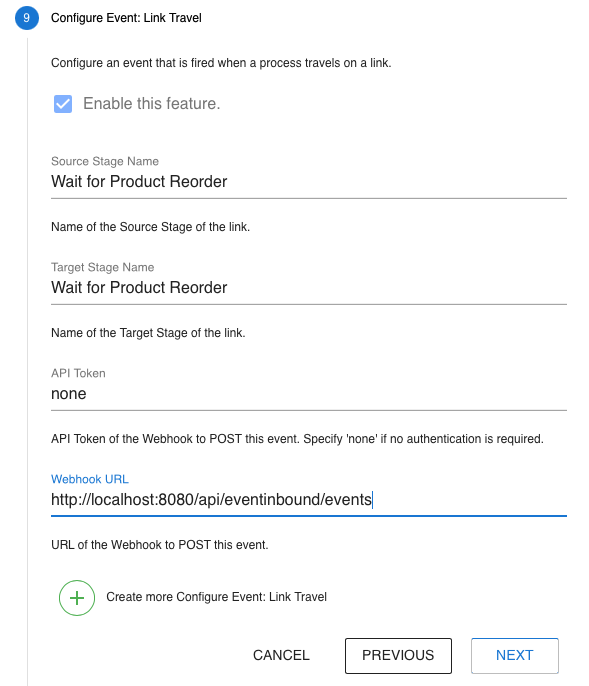Screen dimensions: 589x686
Task: Click the API Token help text description
Action: pyautogui.click(x=297, y=439)
